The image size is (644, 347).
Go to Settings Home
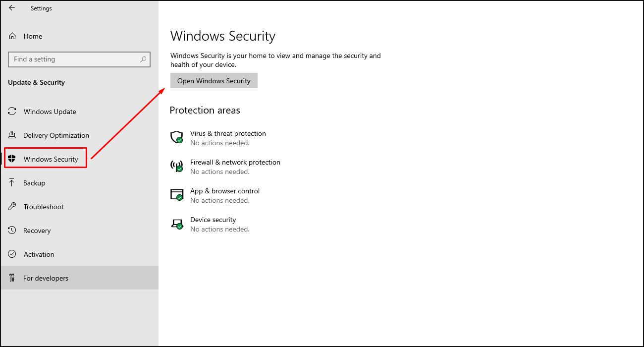tap(79, 36)
